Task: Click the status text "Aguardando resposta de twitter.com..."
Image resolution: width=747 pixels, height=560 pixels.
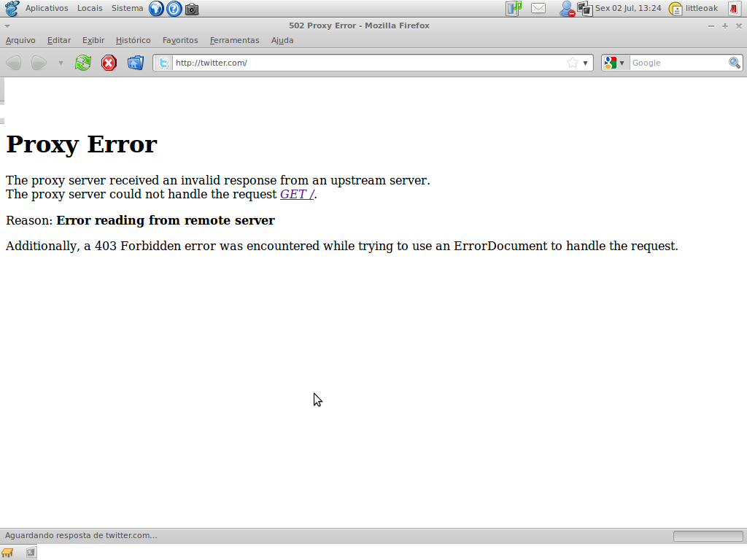Action: (x=81, y=536)
